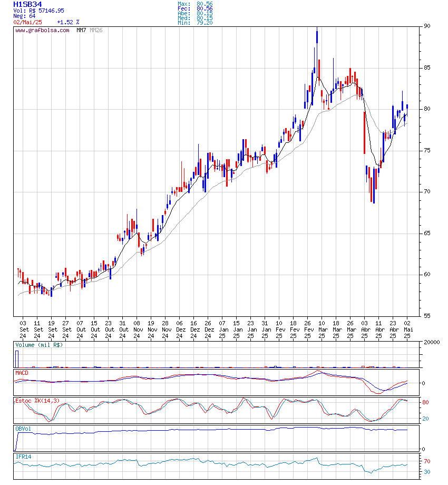Click the 15 Jan 25 date label
This screenshot has width=448, height=485.
[237, 329]
